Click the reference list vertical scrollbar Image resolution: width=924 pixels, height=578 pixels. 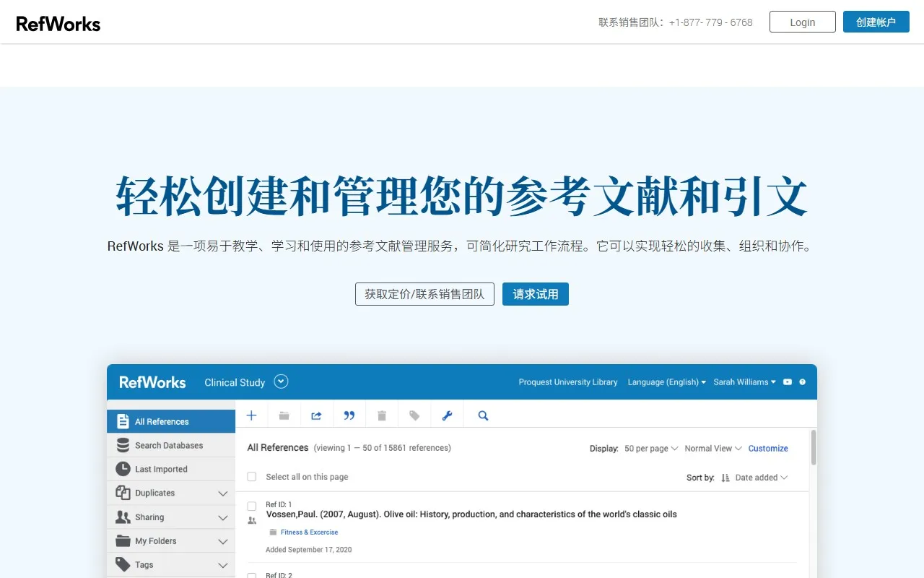coord(814,448)
